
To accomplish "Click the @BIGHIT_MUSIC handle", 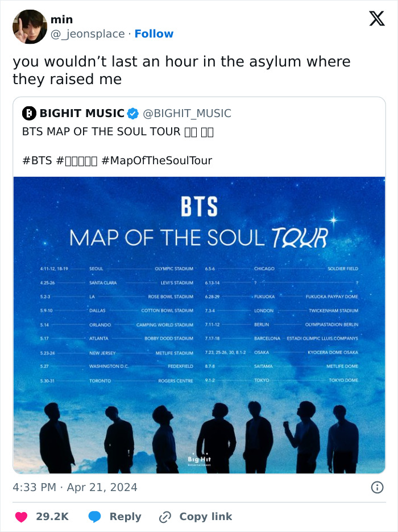I will 187,114.
